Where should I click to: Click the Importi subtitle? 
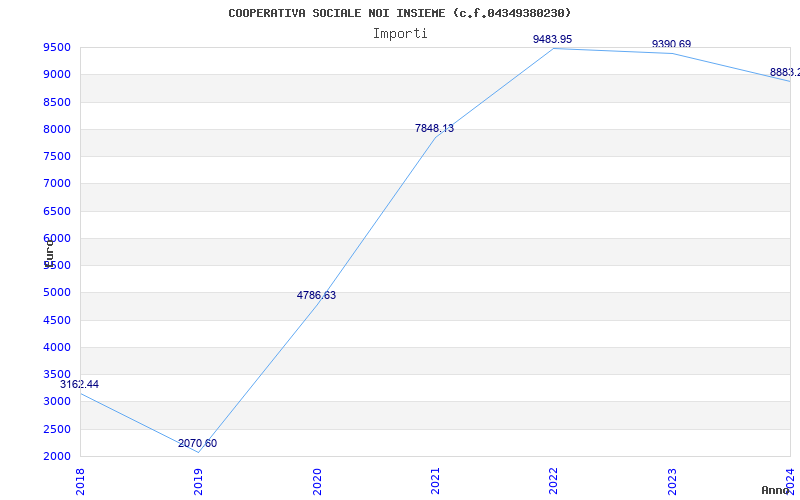click(x=400, y=34)
